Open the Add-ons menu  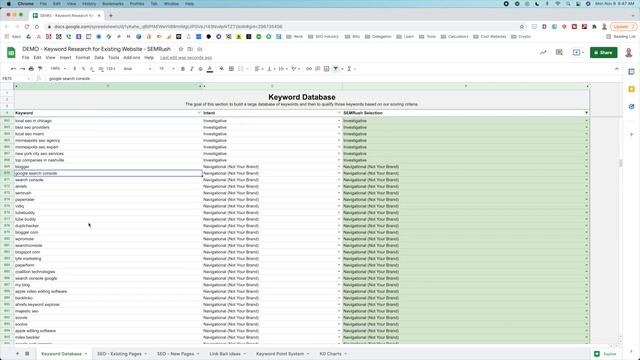(131, 58)
